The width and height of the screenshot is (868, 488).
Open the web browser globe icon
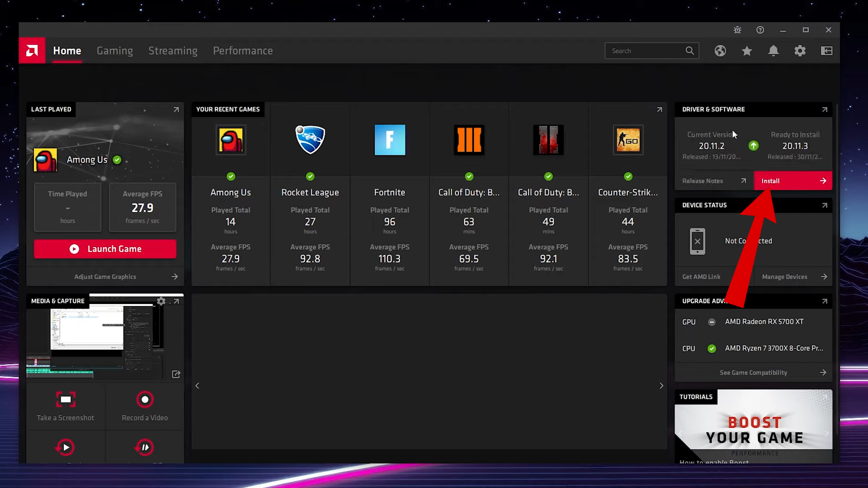[720, 51]
